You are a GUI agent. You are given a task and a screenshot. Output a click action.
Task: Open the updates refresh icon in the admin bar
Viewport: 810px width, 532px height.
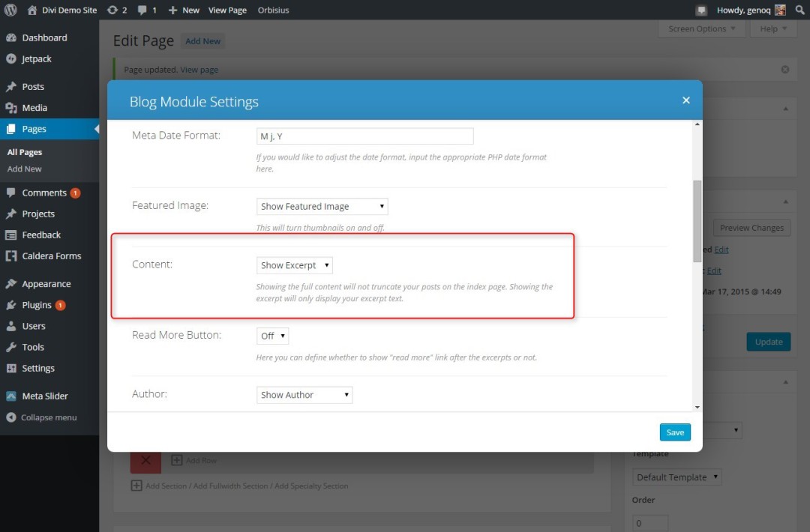(117, 10)
